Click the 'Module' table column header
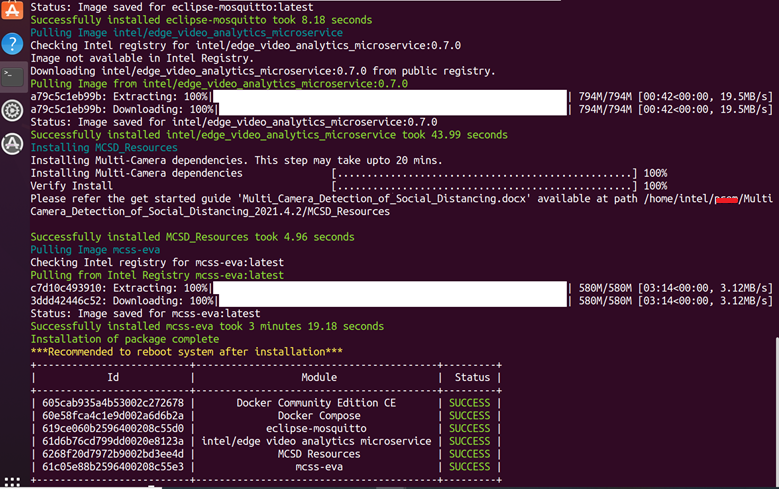The height and width of the screenshot is (489, 779). click(319, 377)
